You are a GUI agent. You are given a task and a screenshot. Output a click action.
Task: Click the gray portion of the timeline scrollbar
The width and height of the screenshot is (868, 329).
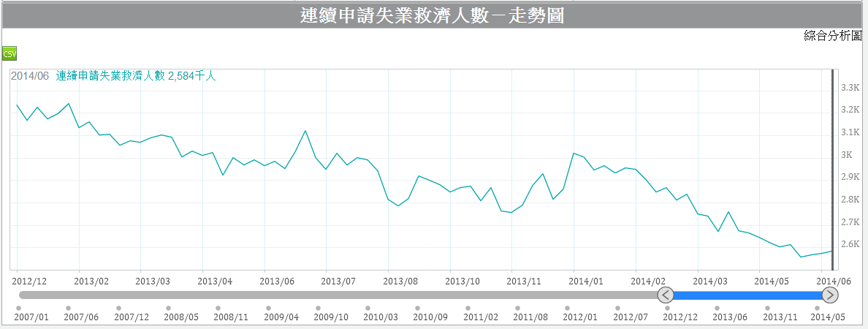[x=338, y=295]
